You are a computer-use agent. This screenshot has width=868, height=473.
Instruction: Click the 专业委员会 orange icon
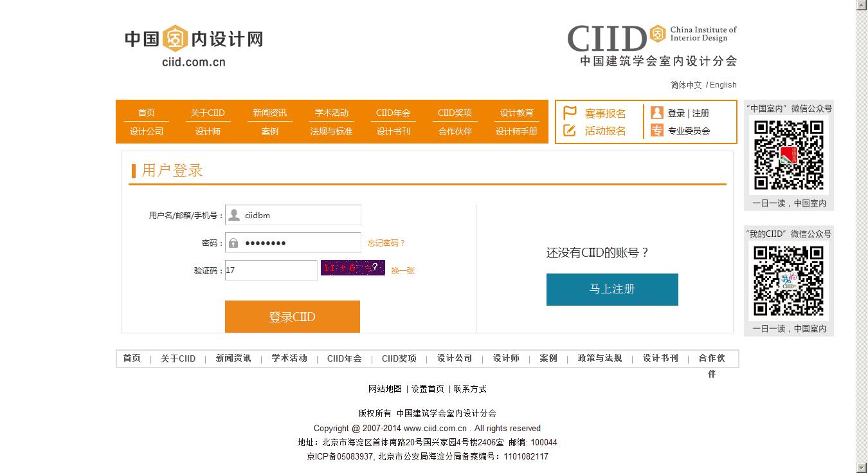click(x=656, y=131)
